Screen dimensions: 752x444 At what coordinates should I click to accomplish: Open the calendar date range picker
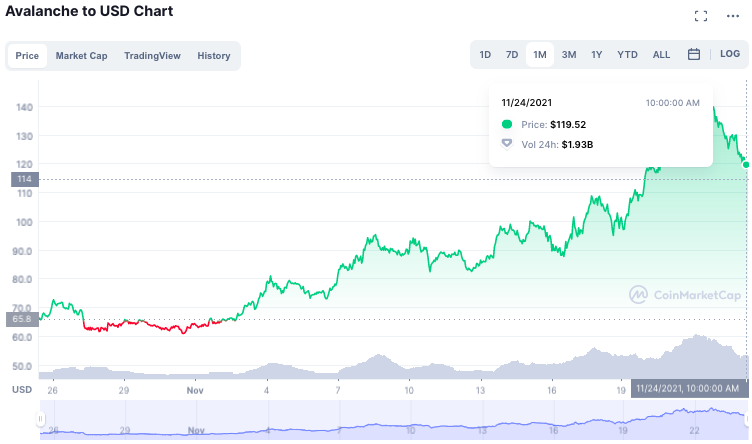pyautogui.click(x=693, y=55)
